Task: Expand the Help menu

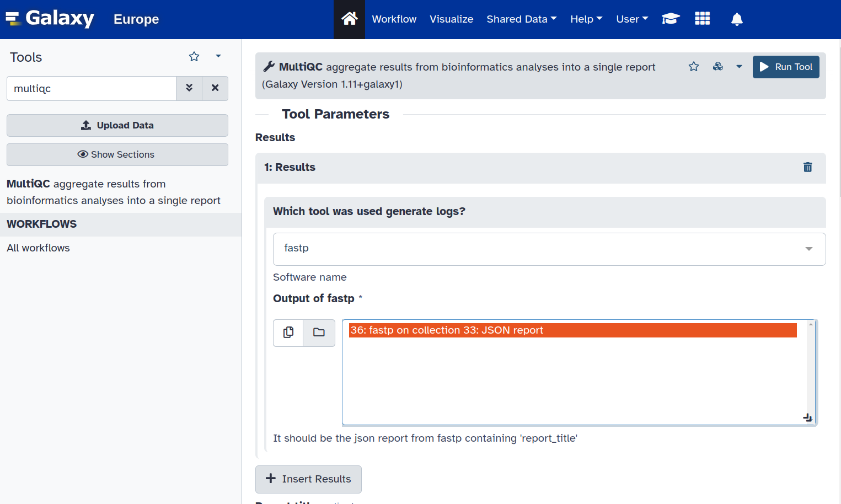Action: tap(586, 19)
